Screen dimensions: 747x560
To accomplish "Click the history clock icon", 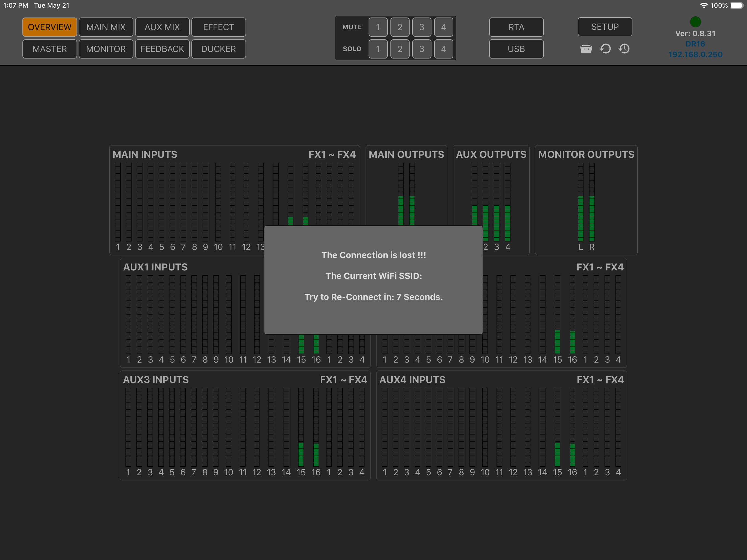I will pos(624,49).
